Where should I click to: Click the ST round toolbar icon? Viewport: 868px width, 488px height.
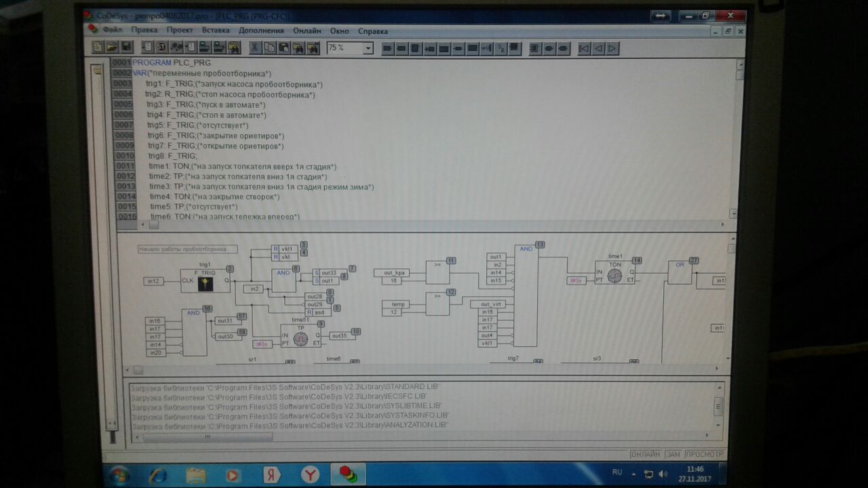[161, 47]
